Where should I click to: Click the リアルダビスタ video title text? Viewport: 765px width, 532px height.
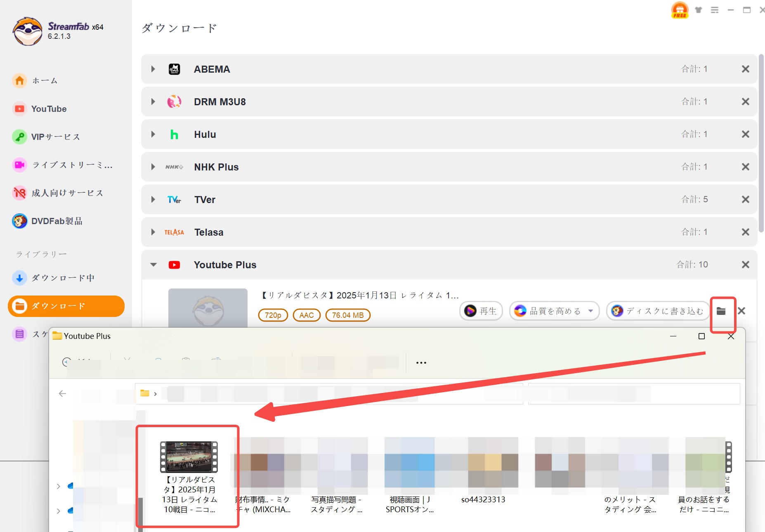pos(359,295)
